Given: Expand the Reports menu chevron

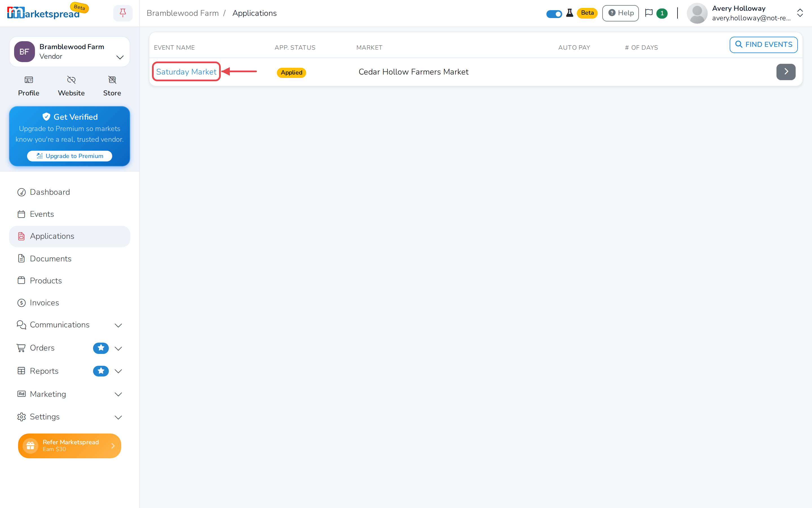Looking at the screenshot, I should [x=118, y=371].
